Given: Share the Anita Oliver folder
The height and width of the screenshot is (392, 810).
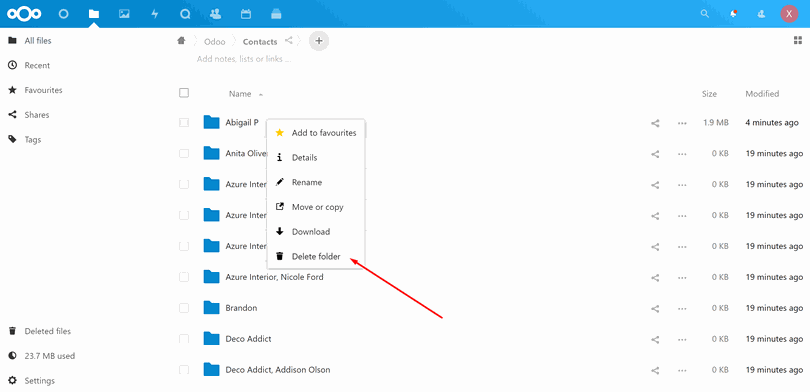Looking at the screenshot, I should point(655,154).
